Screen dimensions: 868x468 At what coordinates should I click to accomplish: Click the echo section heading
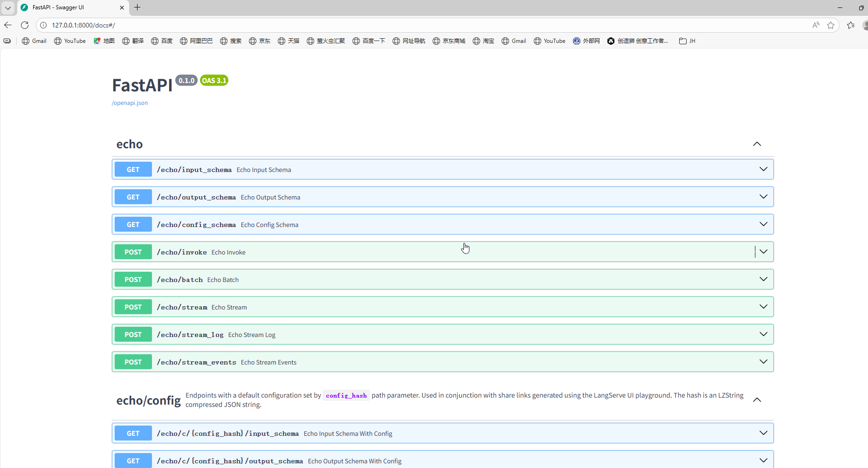130,145
